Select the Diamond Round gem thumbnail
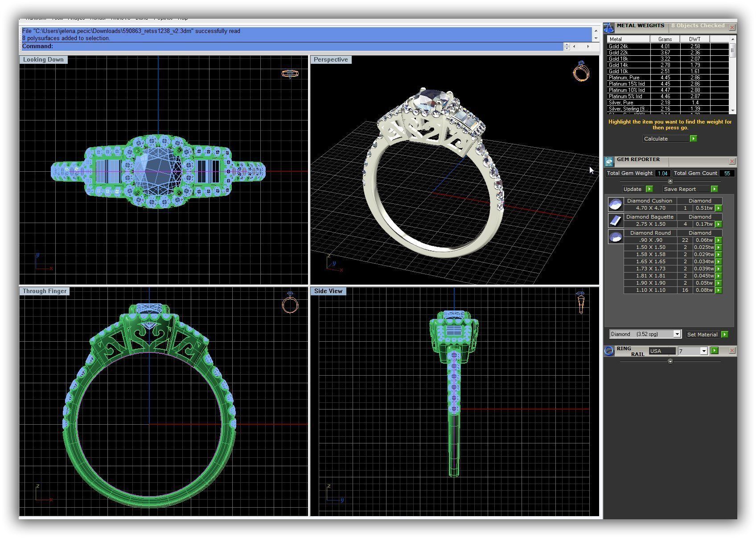This screenshot has height=538, width=756. [x=616, y=237]
